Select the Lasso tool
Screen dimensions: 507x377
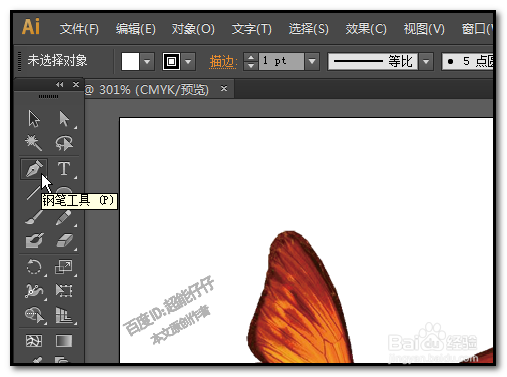point(64,143)
